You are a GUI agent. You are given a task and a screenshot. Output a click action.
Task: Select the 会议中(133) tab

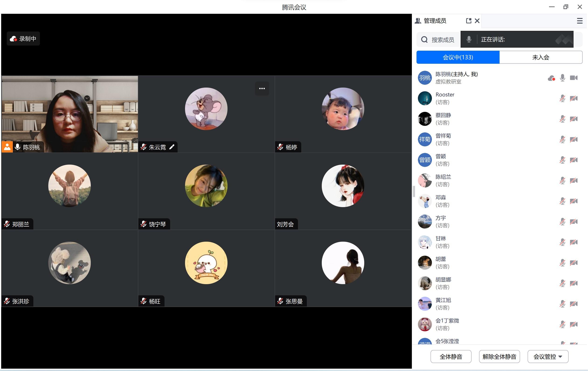[x=458, y=57]
